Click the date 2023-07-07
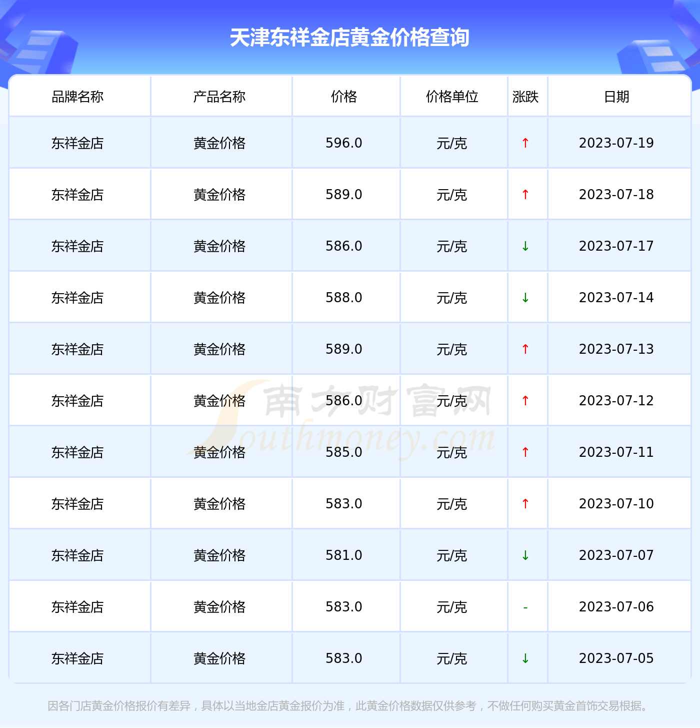 pyautogui.click(x=616, y=555)
